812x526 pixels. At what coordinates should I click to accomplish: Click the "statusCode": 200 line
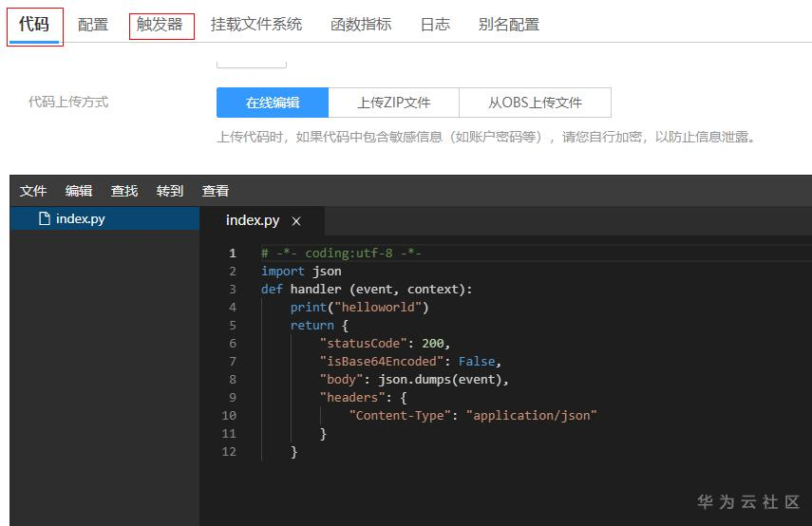tap(385, 344)
